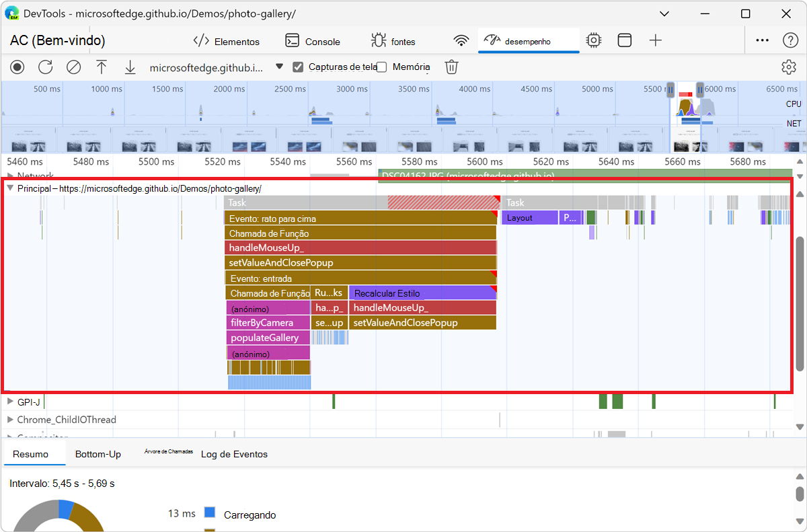
Task: Click the clear recording icon
Action: click(73, 67)
